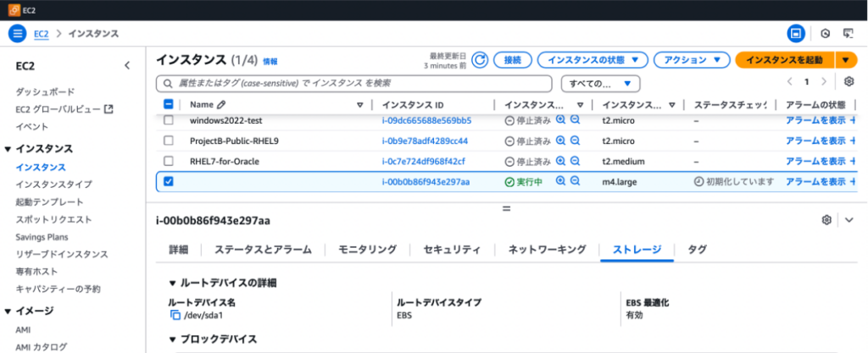Open instance ID i-09dc665688e569bb5 link
This screenshot has height=353, width=868.
tap(427, 120)
